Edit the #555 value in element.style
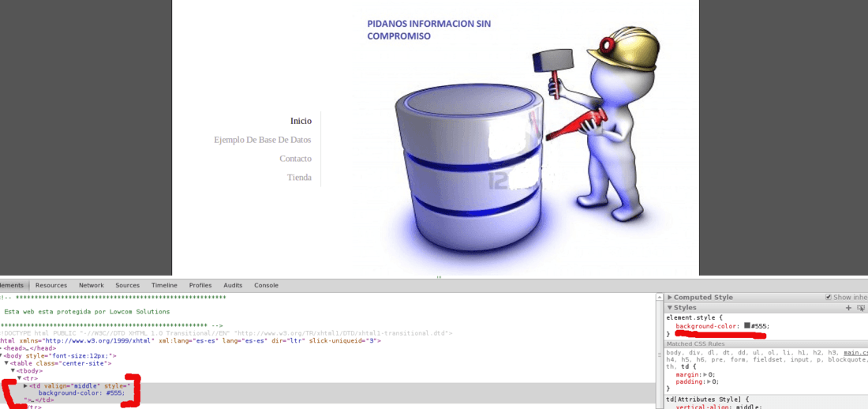Image resolution: width=868 pixels, height=409 pixels. pyautogui.click(x=758, y=326)
